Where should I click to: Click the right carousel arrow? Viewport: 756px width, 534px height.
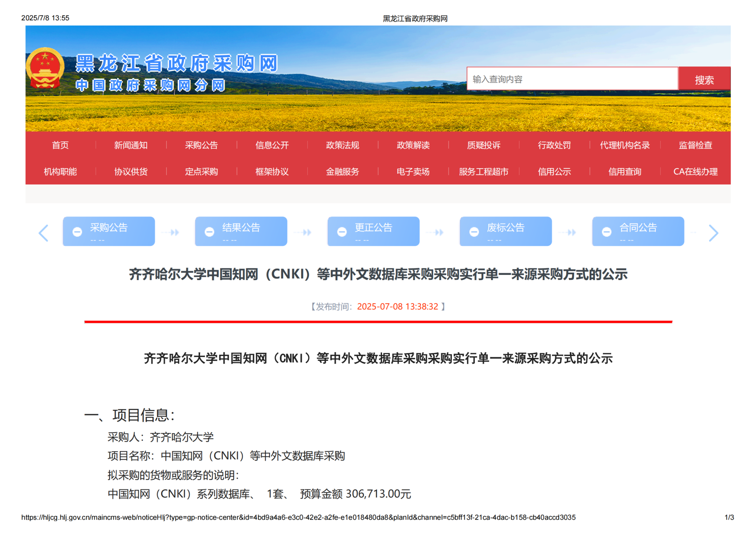click(713, 233)
